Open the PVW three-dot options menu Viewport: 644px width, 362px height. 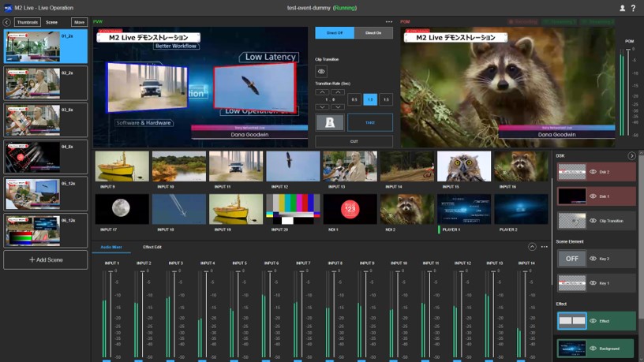click(388, 22)
